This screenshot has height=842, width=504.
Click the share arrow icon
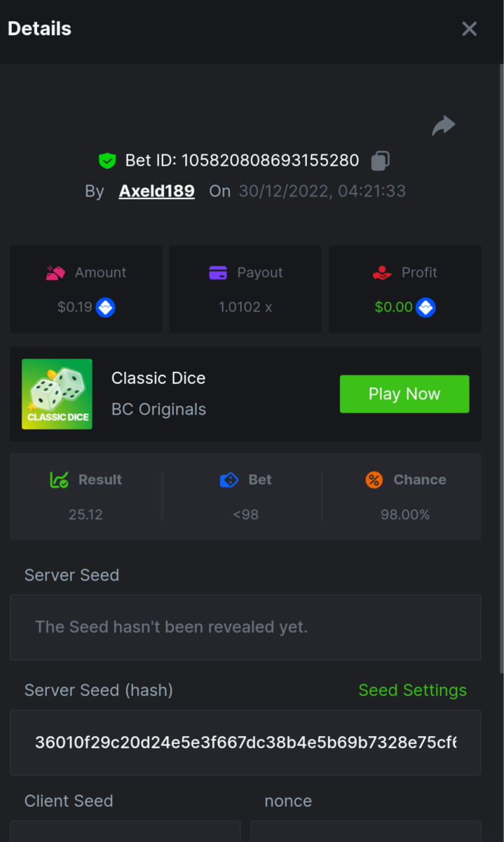tap(444, 126)
